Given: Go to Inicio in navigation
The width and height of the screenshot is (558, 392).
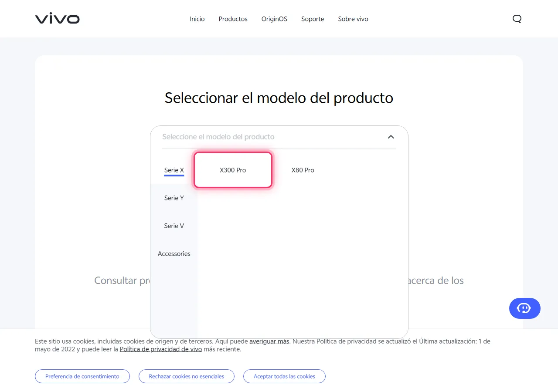Looking at the screenshot, I should pos(197,19).
